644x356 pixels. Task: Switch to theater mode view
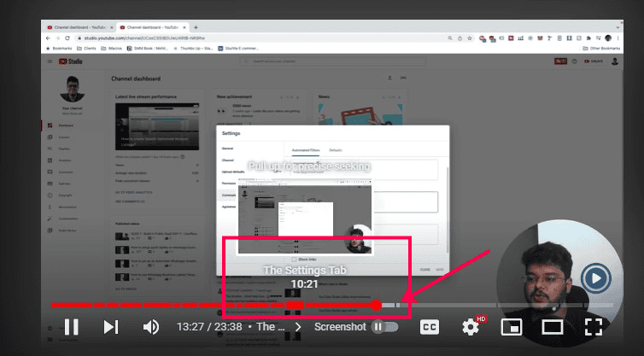coord(553,327)
